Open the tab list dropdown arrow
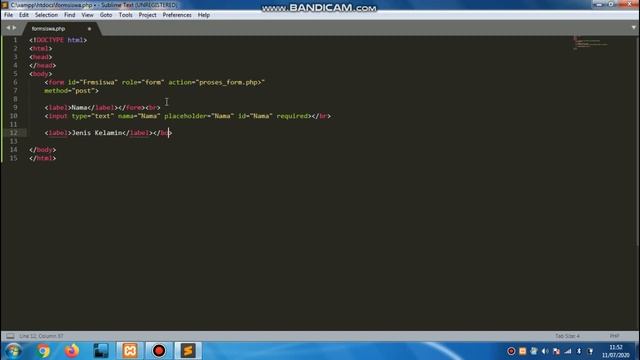This screenshot has width=640, height=360. pyautogui.click(x=633, y=28)
